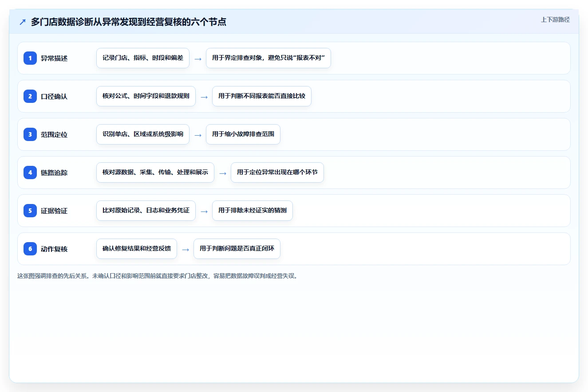
Task: Click the 动作复核 step label
Action: (x=54, y=249)
